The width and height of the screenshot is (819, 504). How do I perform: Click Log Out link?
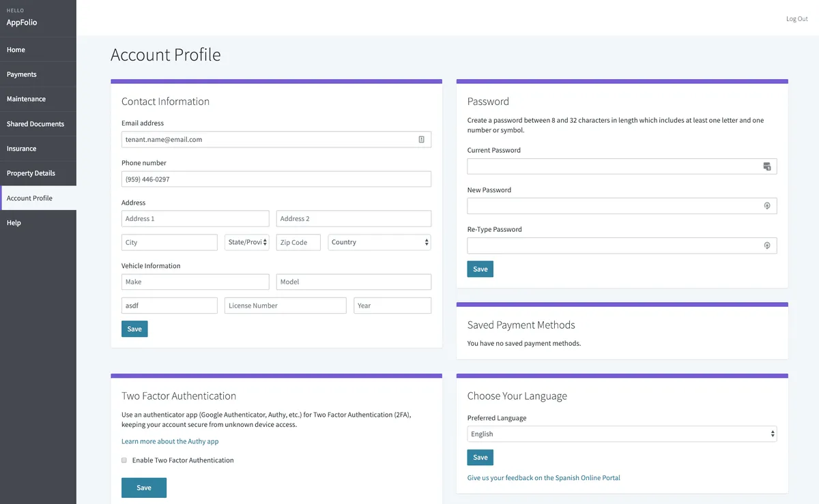pos(796,18)
